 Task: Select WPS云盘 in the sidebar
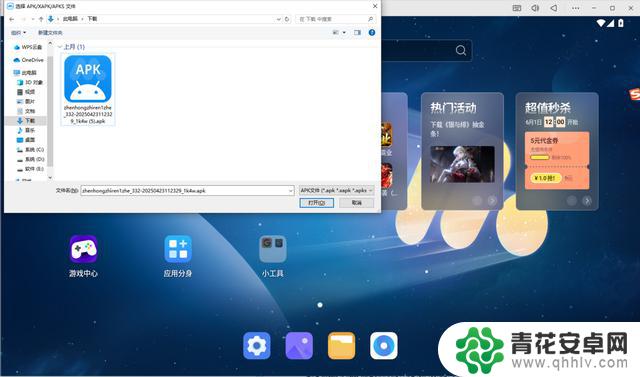coord(28,47)
